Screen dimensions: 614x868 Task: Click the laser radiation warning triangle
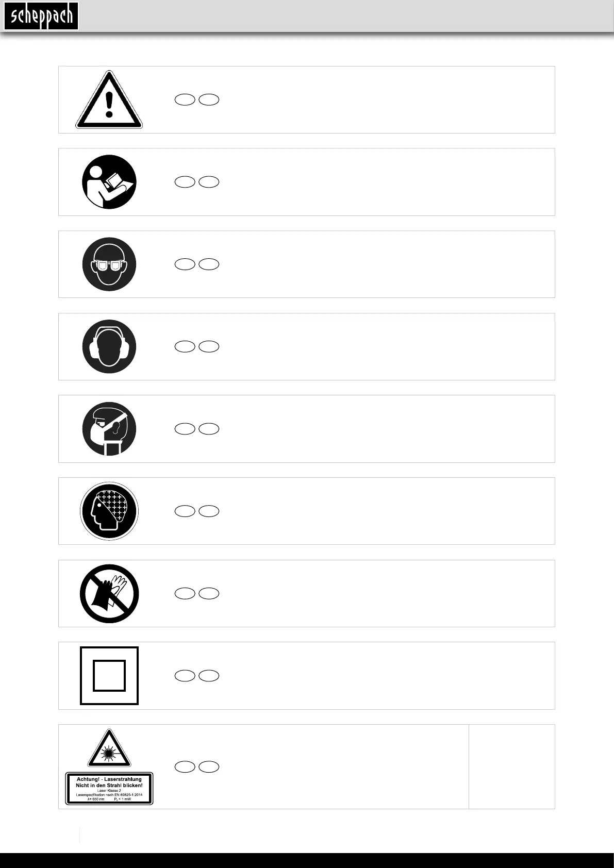pyautogui.click(x=109, y=749)
